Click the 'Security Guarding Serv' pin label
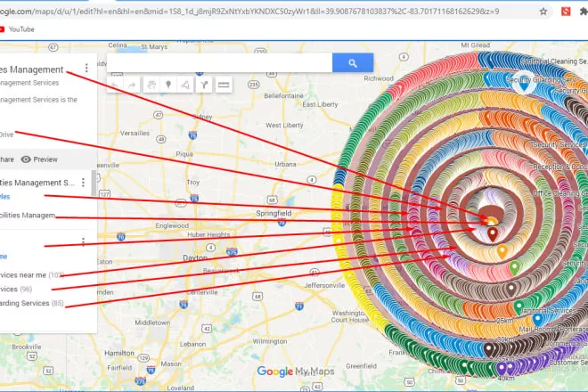 541,80
